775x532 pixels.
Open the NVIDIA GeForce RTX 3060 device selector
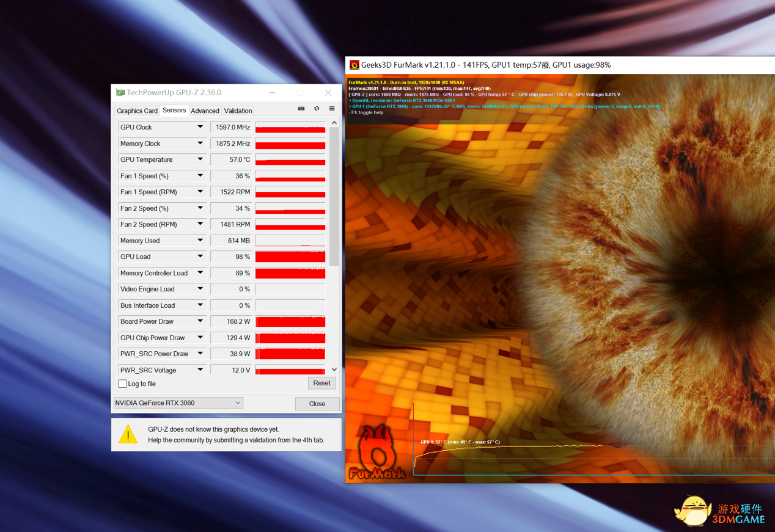[178, 403]
